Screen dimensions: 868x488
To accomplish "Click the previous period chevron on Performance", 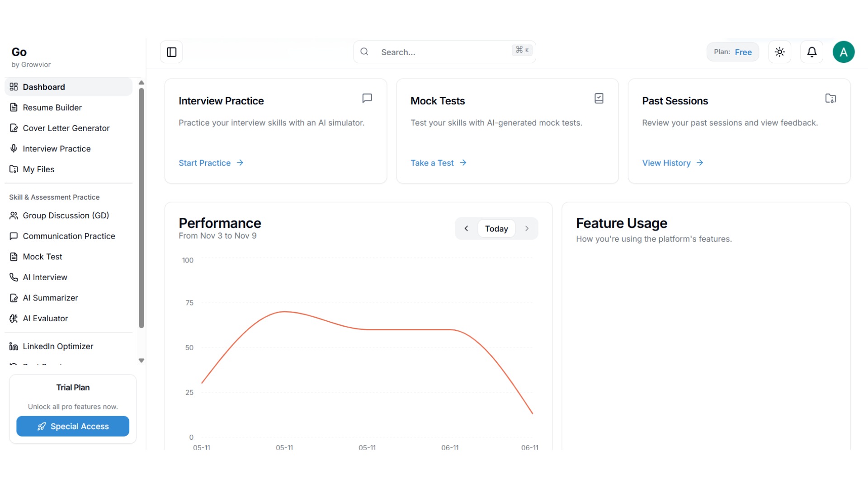I will click(466, 228).
